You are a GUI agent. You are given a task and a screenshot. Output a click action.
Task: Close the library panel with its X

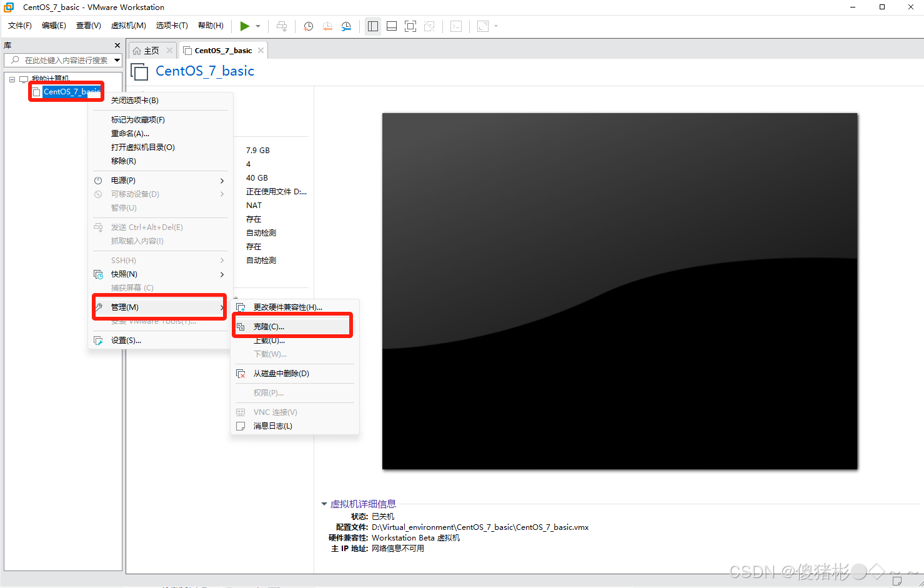[117, 46]
